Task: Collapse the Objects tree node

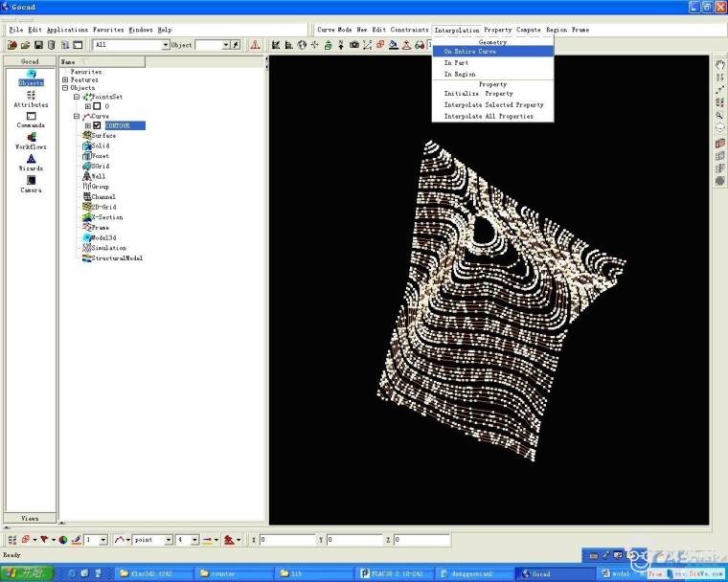Action: point(66,88)
